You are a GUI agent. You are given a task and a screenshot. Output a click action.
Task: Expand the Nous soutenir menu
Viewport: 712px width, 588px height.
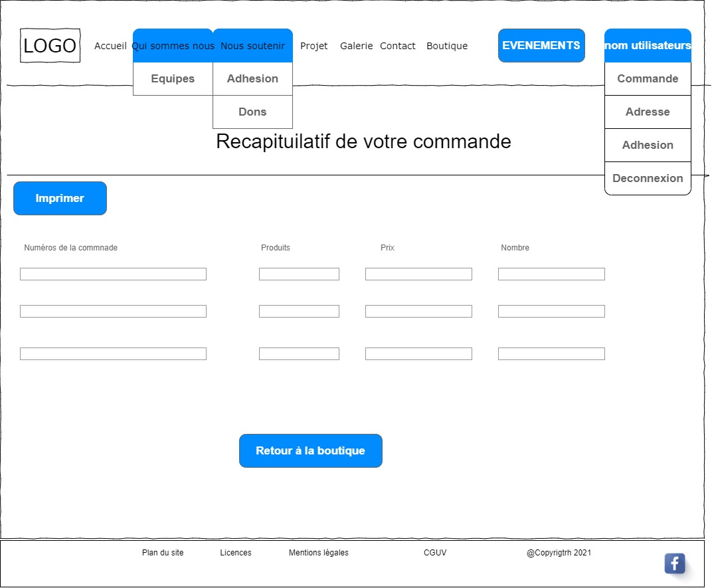click(252, 46)
